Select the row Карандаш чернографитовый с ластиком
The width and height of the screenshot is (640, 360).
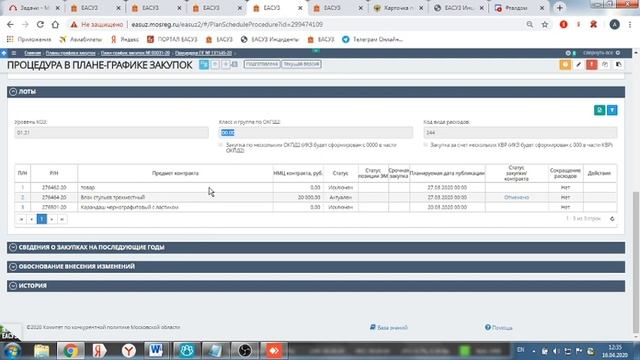(x=316, y=207)
